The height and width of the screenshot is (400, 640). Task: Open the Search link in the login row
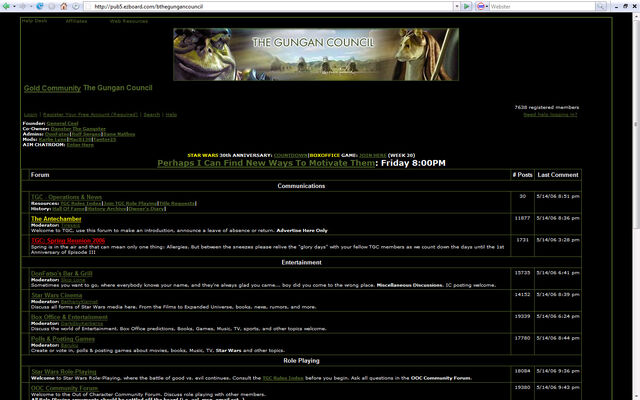[x=151, y=115]
